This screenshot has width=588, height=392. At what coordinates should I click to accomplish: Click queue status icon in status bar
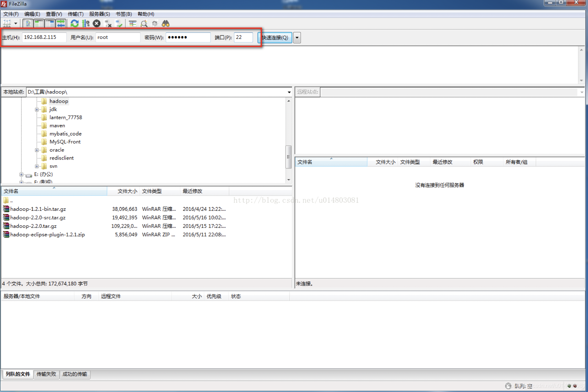pos(508,386)
